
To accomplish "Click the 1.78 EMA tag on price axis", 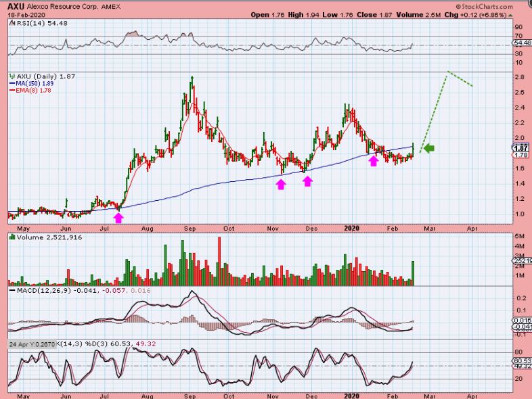I will tap(521, 156).
